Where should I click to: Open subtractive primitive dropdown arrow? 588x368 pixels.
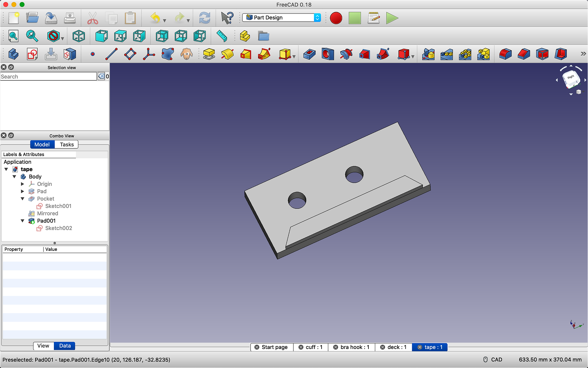coord(413,57)
